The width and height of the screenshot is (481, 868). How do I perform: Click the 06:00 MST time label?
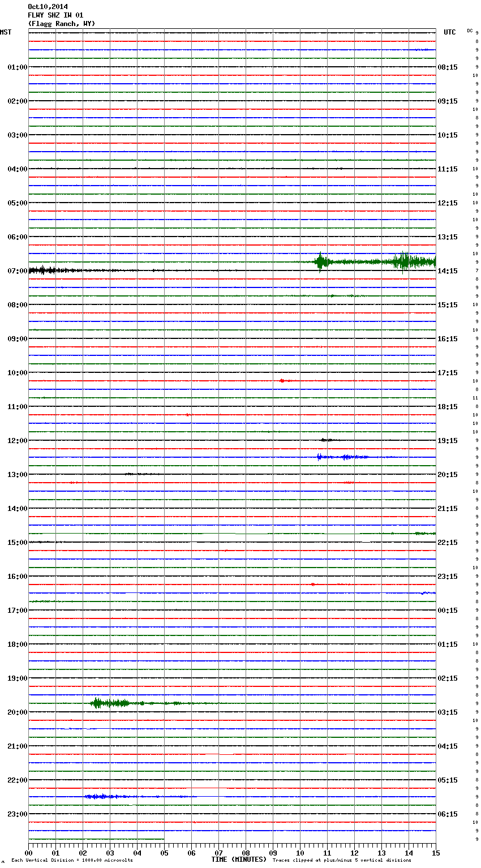point(18,237)
